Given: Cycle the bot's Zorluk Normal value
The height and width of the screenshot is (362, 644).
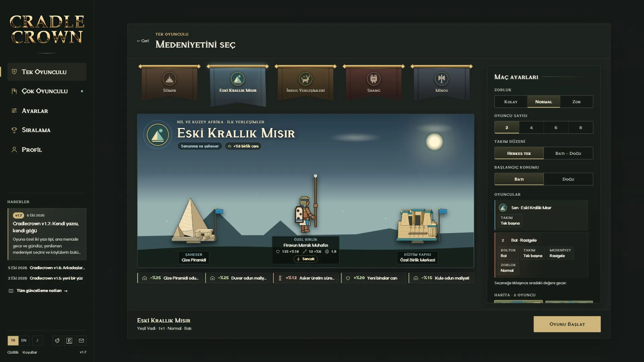Looking at the screenshot, I should [508, 268].
